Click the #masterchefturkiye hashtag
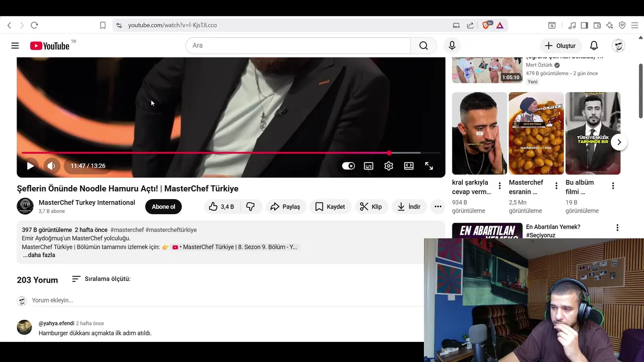Screen dimensions: 644x362 coord(171,230)
